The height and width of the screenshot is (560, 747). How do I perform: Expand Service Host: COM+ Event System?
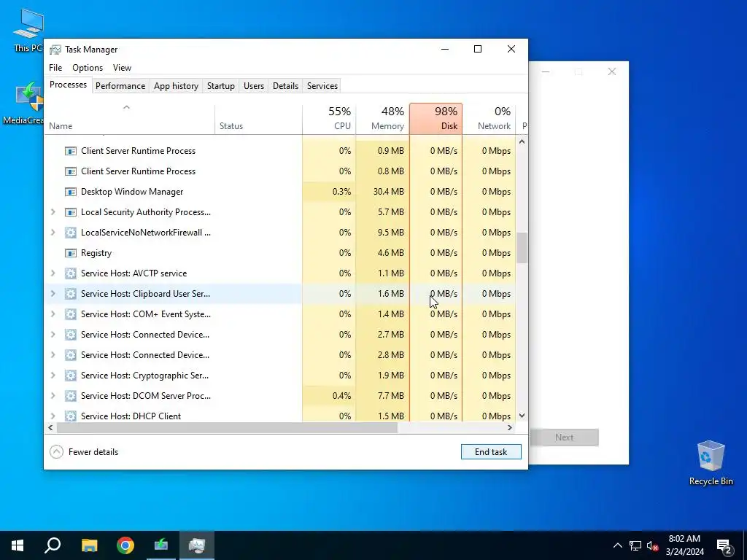[53, 314]
